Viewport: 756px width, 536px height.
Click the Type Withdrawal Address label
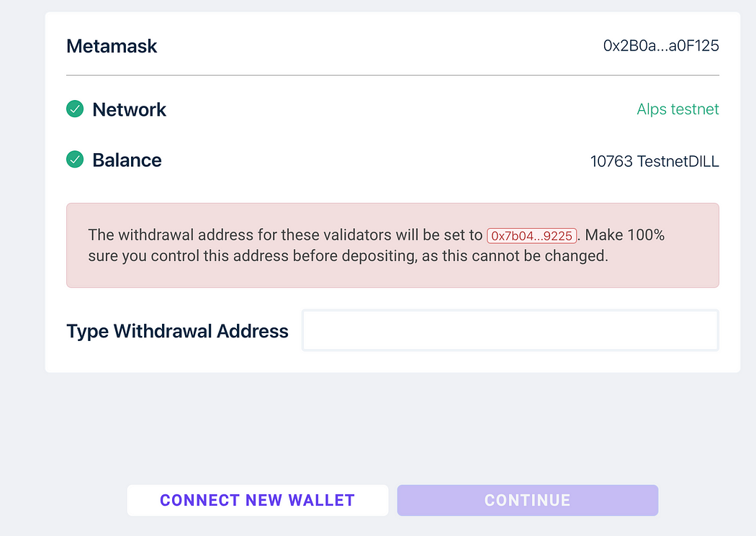177,332
